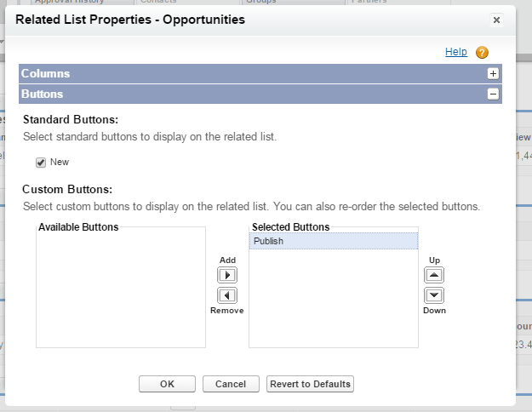Close the Related List Properties dialog
532x412 pixels.
pos(497,19)
